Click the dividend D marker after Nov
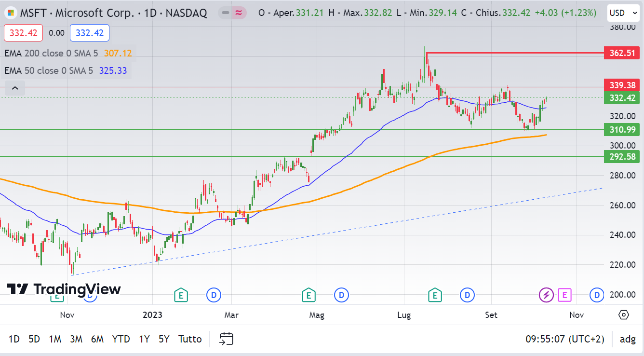 pyautogui.click(x=597, y=294)
